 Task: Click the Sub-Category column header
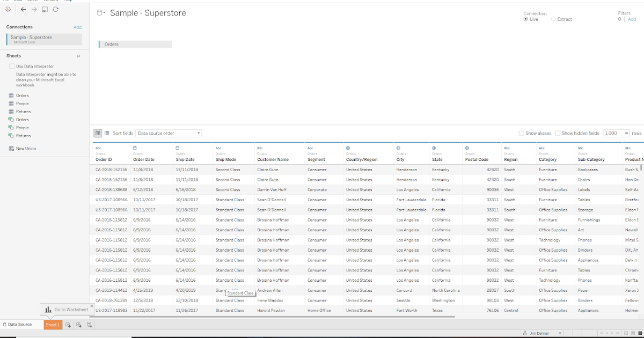click(x=591, y=159)
